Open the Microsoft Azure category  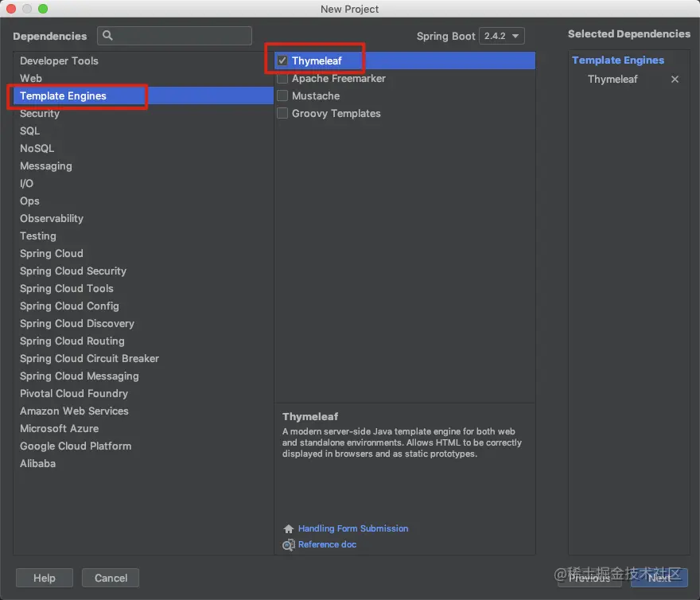143,428
